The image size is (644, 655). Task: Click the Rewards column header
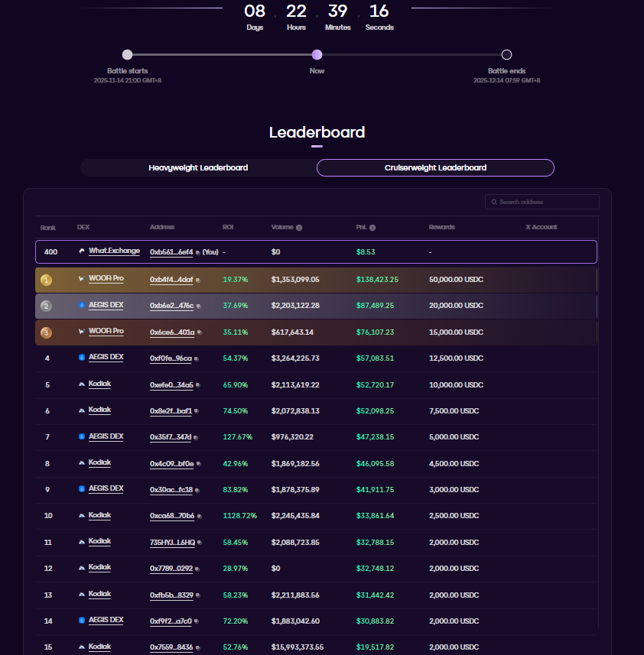click(442, 227)
